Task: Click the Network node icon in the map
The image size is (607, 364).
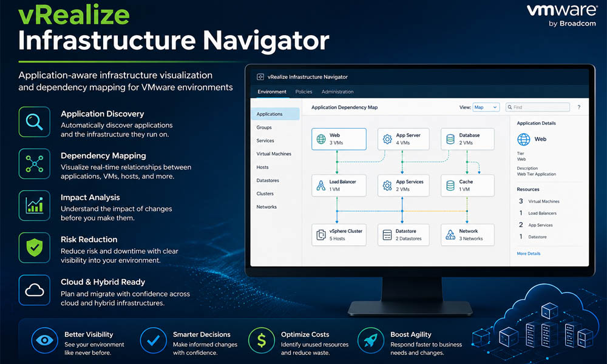Action: [x=450, y=235]
